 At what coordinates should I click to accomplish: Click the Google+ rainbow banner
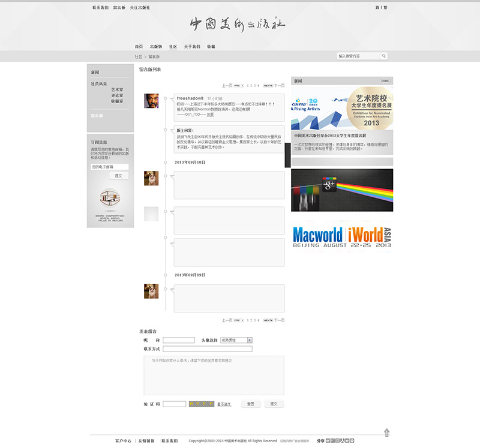[x=342, y=190]
